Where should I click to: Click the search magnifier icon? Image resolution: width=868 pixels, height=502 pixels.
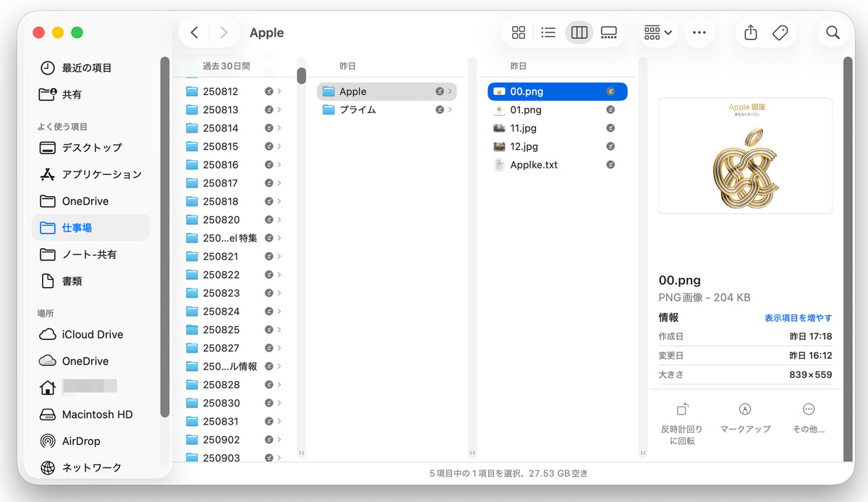pos(833,33)
